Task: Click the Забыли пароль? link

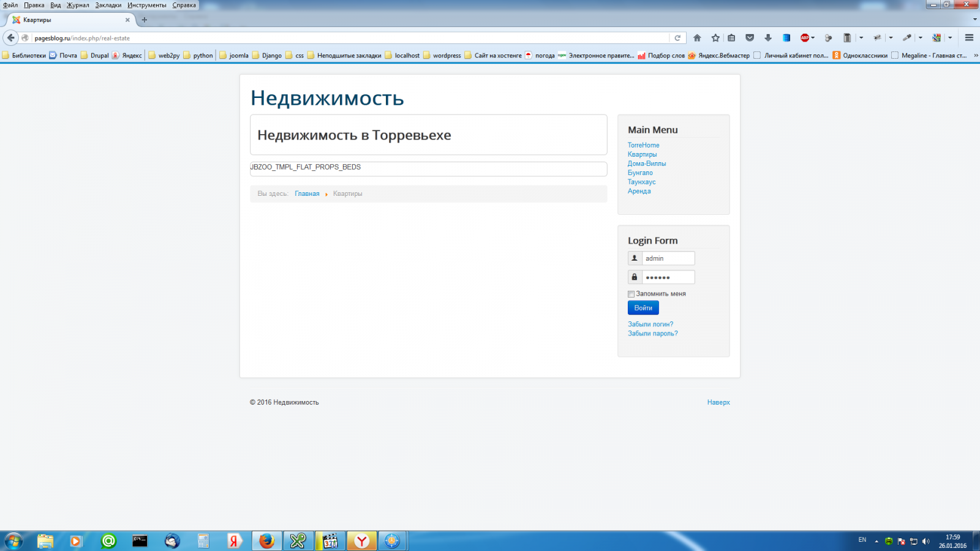Action: coord(652,334)
